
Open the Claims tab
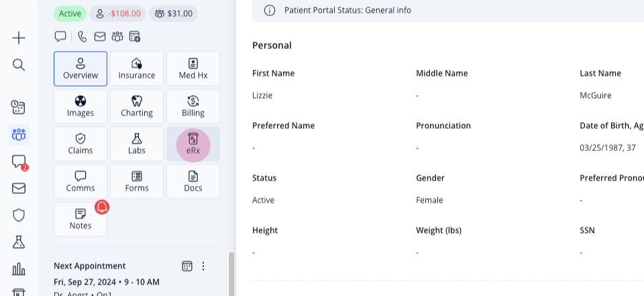pos(80,144)
